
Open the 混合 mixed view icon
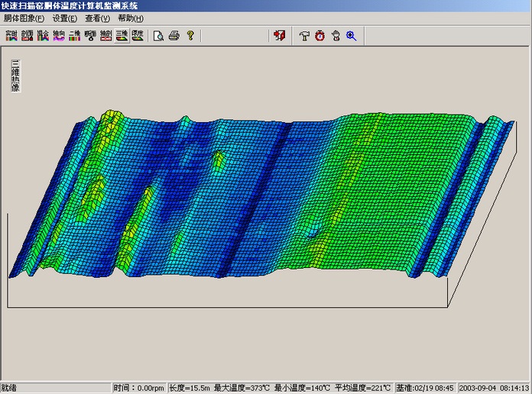pos(43,35)
